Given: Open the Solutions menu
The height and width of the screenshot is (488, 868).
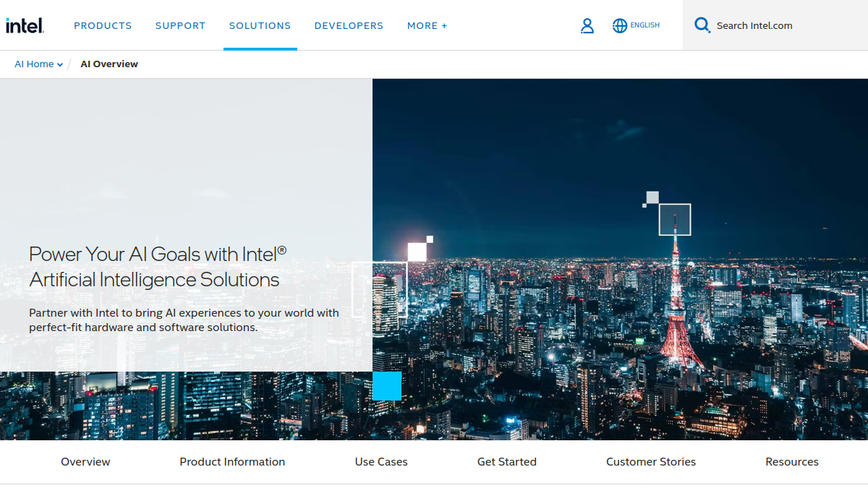Looking at the screenshot, I should [260, 25].
